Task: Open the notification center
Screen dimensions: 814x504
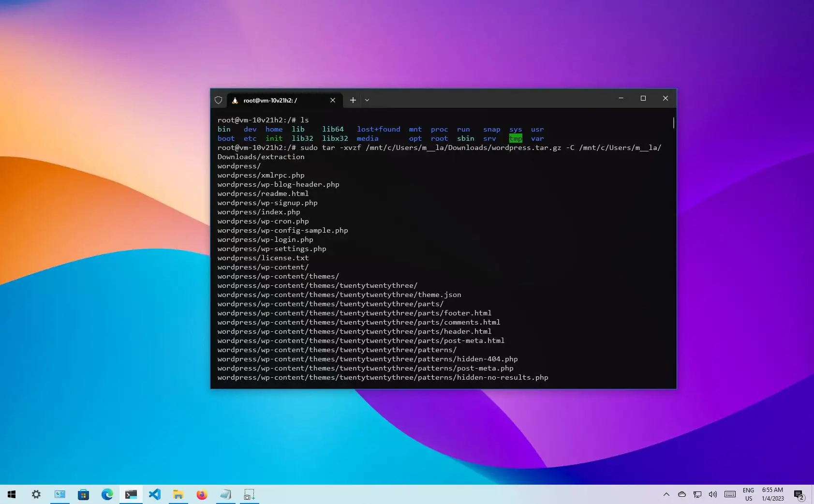Action: click(x=799, y=494)
